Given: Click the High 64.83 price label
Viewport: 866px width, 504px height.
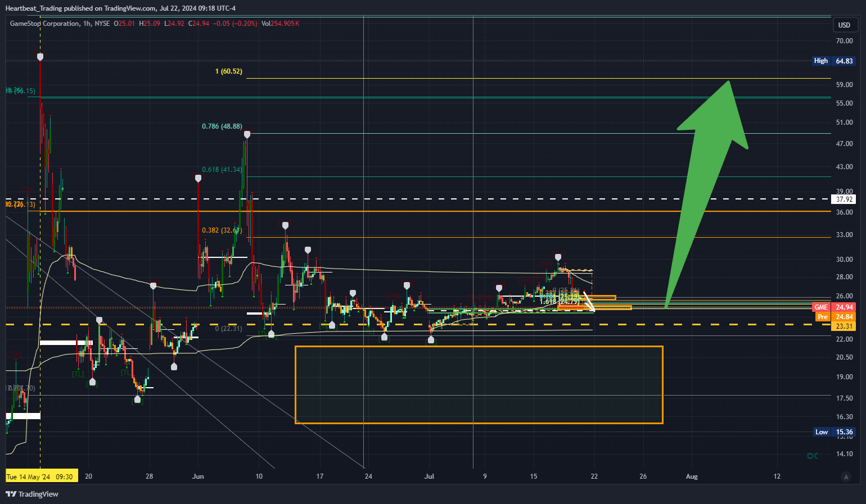Looking at the screenshot, I should [x=834, y=61].
